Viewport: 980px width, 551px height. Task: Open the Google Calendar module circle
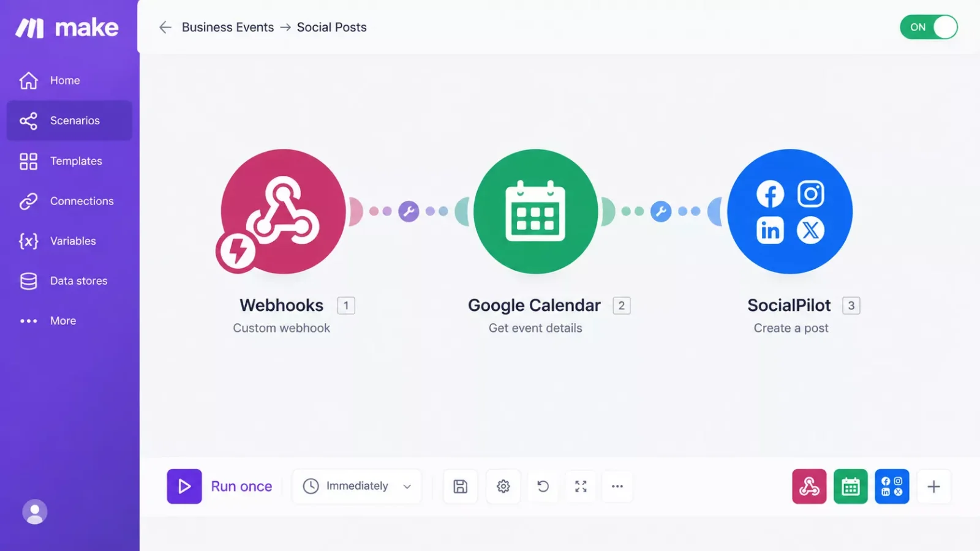(x=536, y=211)
